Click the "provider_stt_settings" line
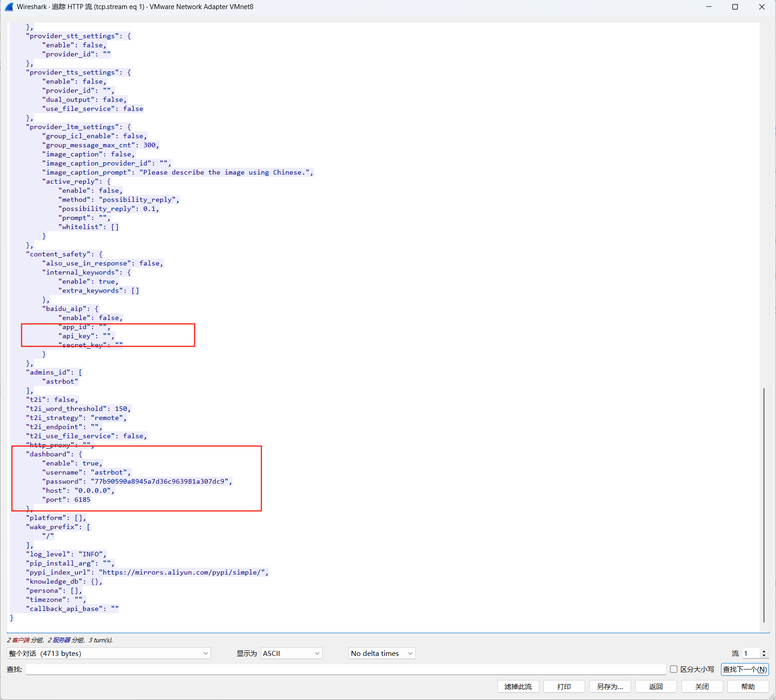 79,36
